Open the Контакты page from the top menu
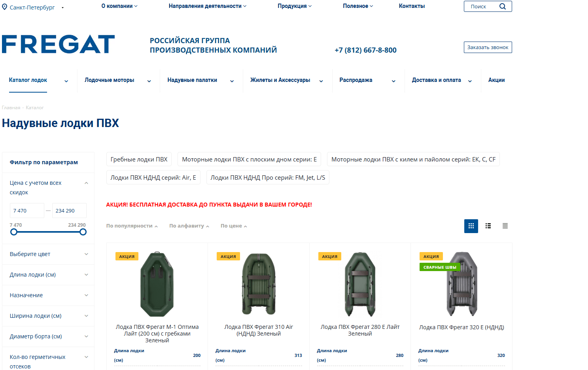588x370 pixels. coord(412,6)
